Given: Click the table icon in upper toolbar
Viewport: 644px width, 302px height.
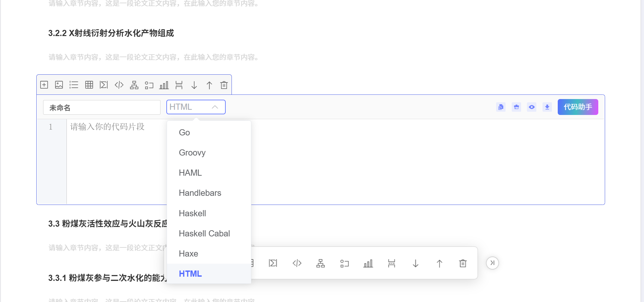Looking at the screenshot, I should pos(89,85).
